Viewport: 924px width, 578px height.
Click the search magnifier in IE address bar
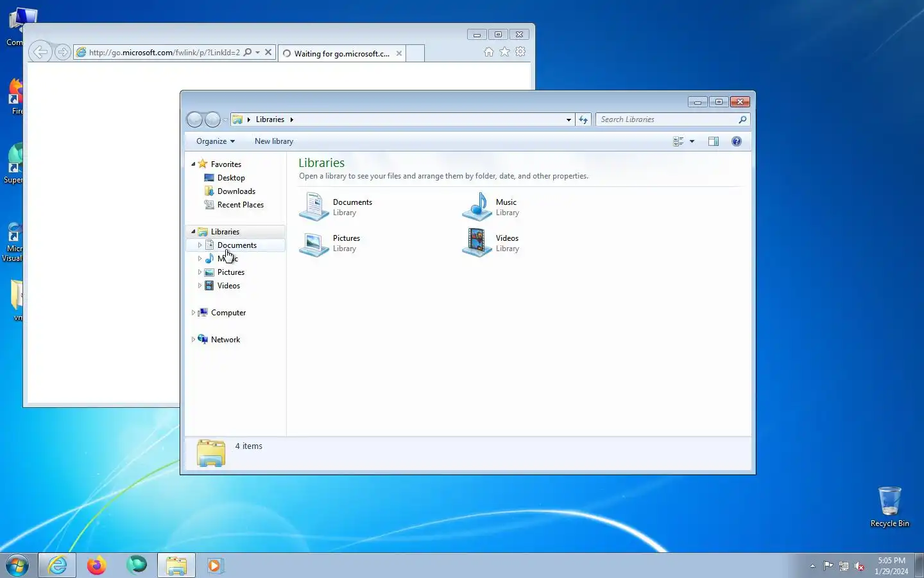point(248,53)
